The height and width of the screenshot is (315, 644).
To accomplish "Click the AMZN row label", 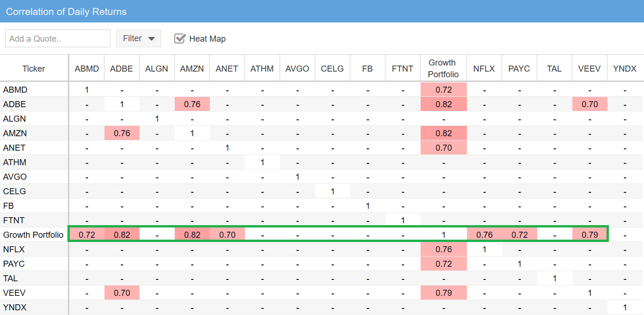I will [x=15, y=133].
